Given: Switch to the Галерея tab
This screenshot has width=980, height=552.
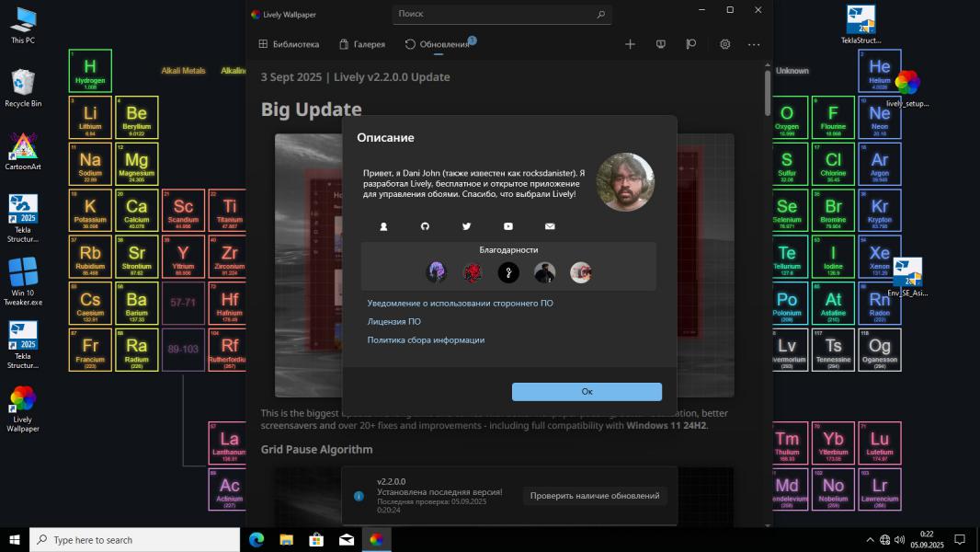Looking at the screenshot, I should [x=362, y=44].
